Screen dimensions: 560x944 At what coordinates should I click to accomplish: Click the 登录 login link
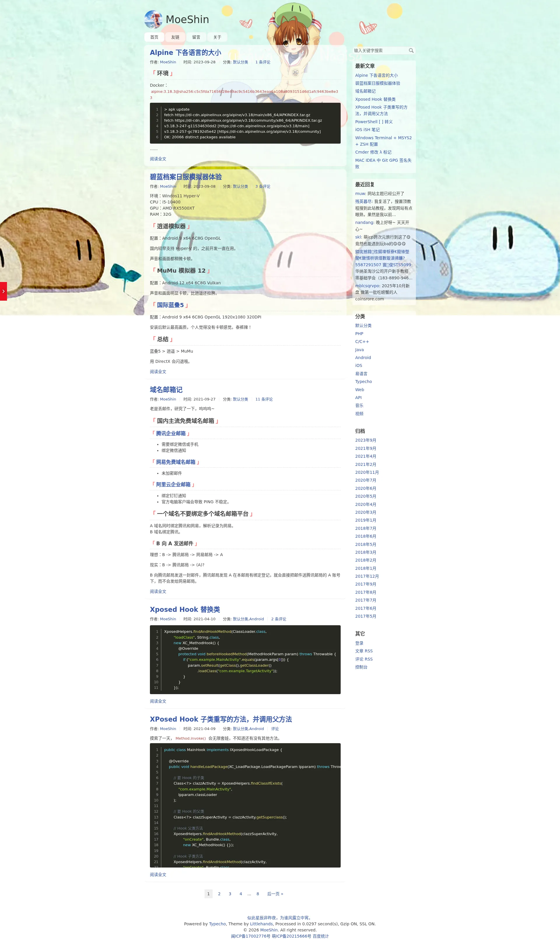tap(359, 643)
